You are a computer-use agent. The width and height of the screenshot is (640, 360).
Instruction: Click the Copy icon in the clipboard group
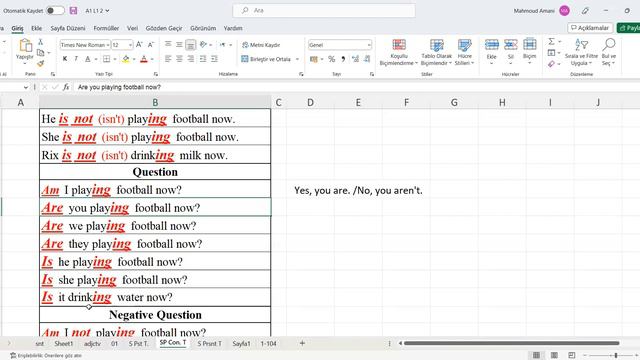(40, 52)
